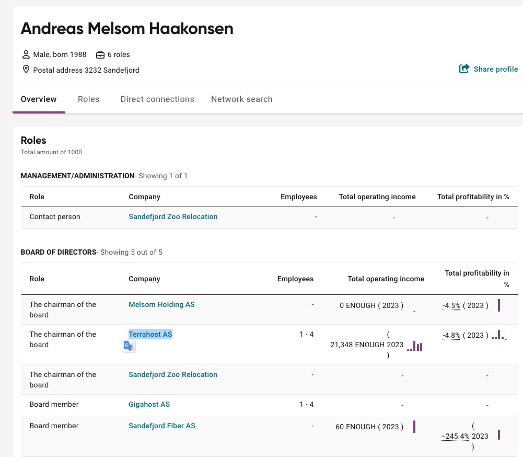Click the 6 roles text

click(x=119, y=54)
